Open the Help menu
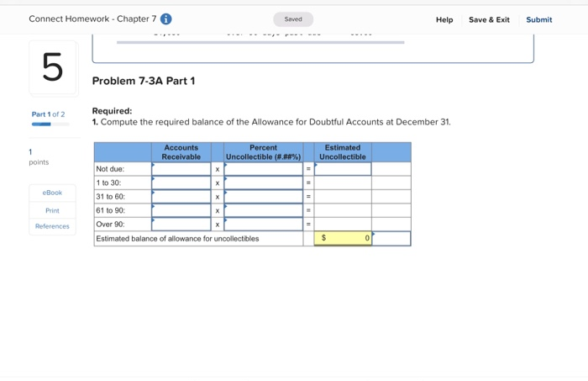This screenshot has width=588, height=381. [x=444, y=19]
